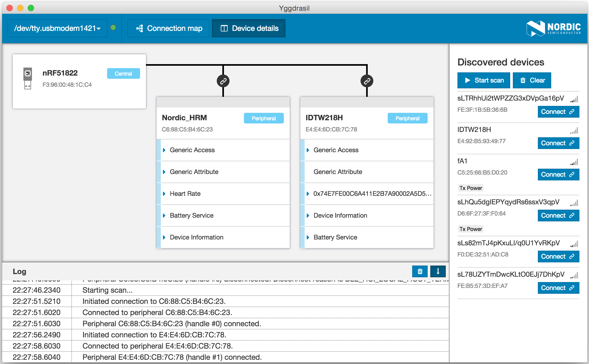Switch to the Connection map view
589x364 pixels.
[168, 28]
